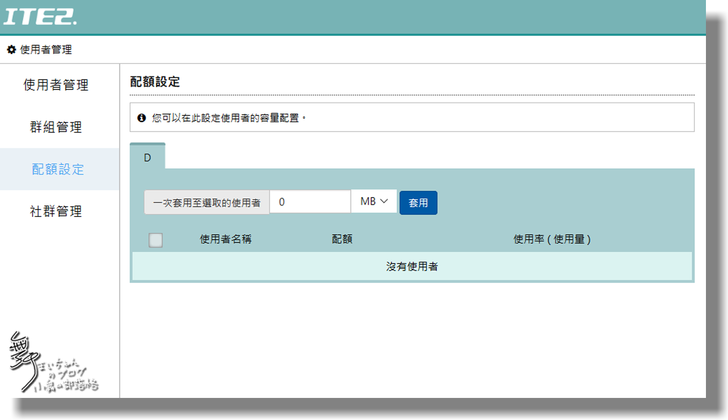Click the gear icon beside 使用者管理 breadcrumb
Screen dimensions: 728x420
[12, 49]
